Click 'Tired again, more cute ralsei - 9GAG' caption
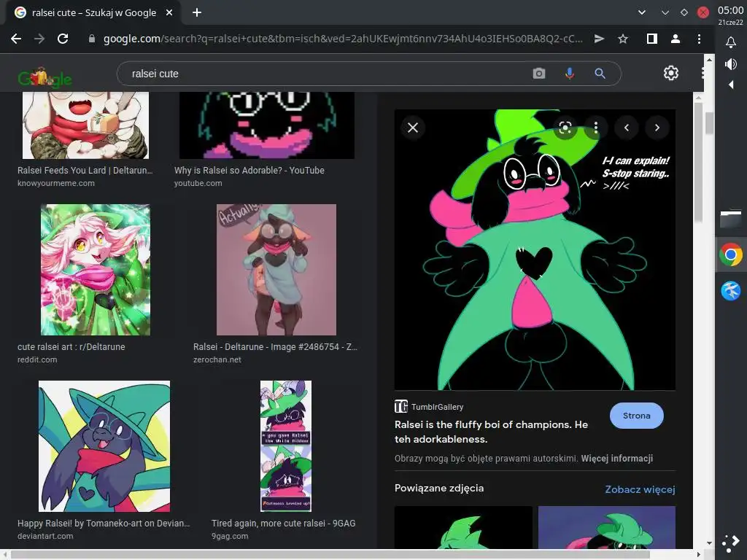This screenshot has height=560, width=747. [x=284, y=524]
